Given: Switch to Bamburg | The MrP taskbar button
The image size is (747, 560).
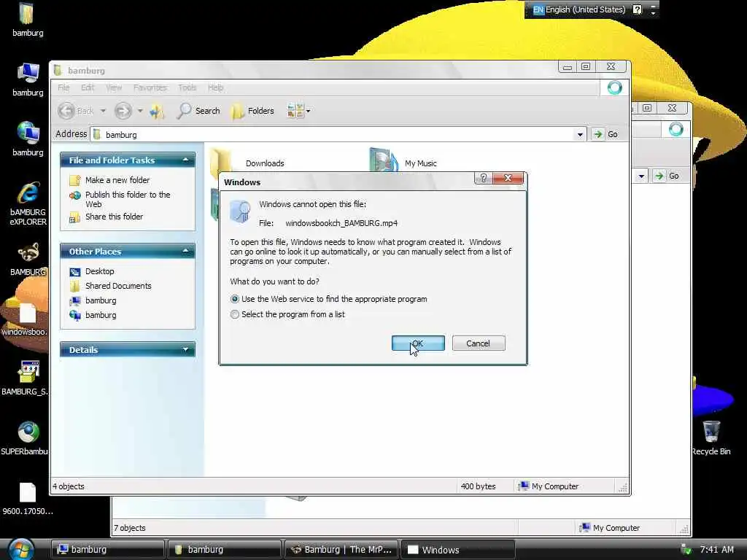Looking at the screenshot, I should [x=341, y=550].
